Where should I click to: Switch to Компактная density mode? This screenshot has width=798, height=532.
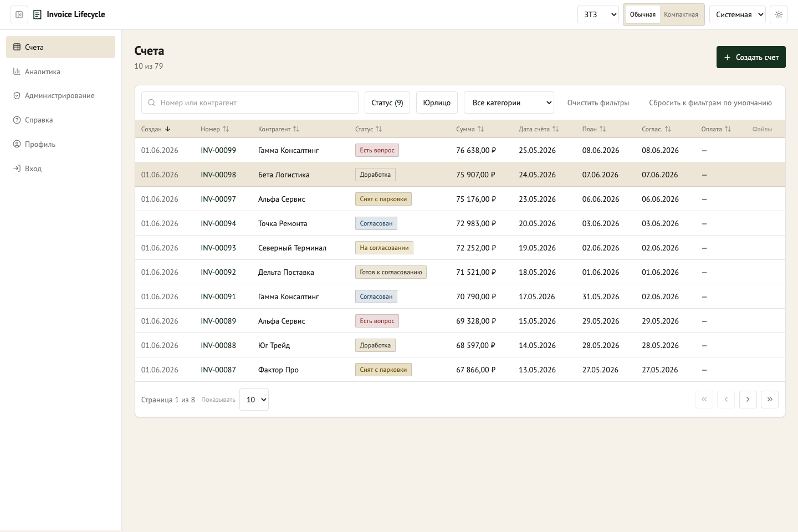[x=681, y=14]
